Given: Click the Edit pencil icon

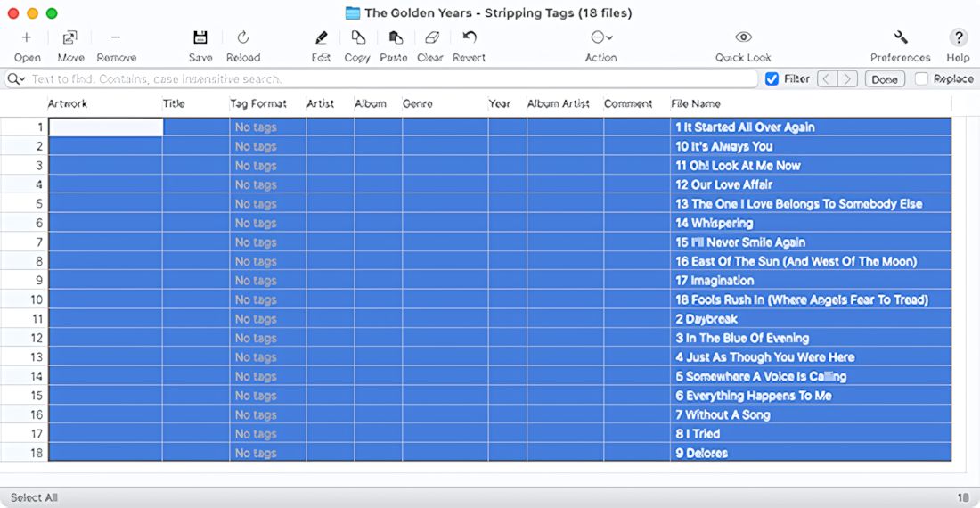Looking at the screenshot, I should point(322,37).
